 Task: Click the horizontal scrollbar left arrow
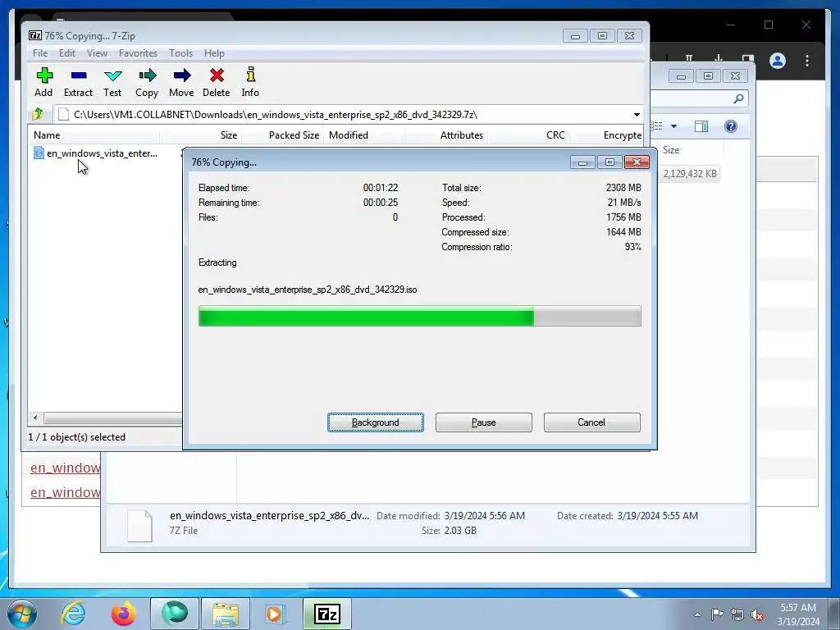coord(35,418)
